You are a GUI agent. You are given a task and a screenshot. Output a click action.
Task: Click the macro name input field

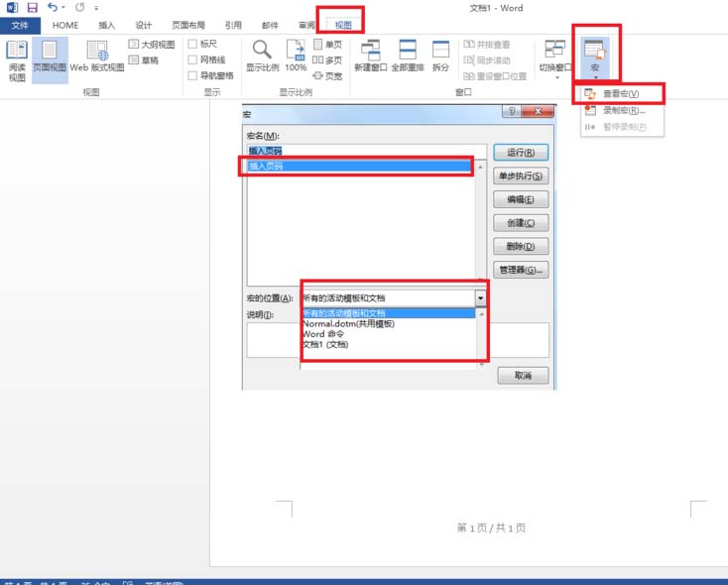click(367, 151)
